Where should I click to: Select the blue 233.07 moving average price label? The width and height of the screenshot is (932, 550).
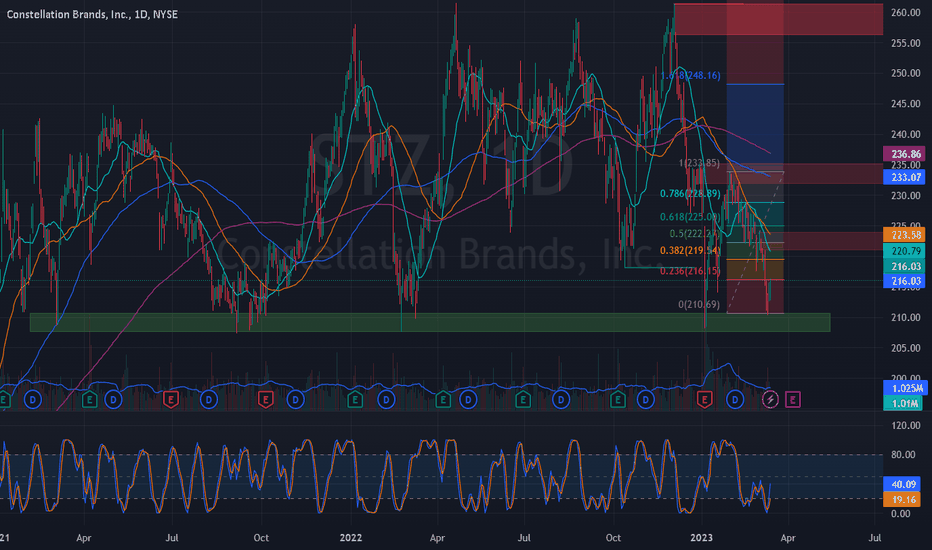[x=904, y=177]
